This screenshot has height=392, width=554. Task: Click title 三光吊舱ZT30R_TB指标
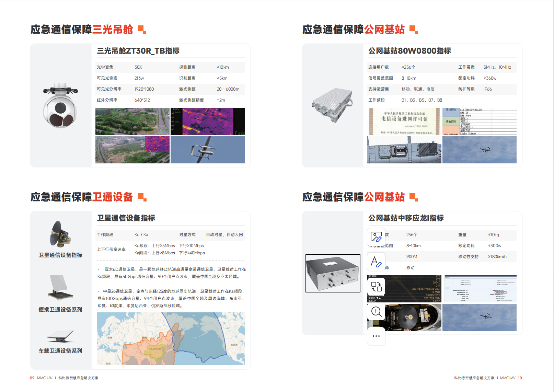coord(138,51)
